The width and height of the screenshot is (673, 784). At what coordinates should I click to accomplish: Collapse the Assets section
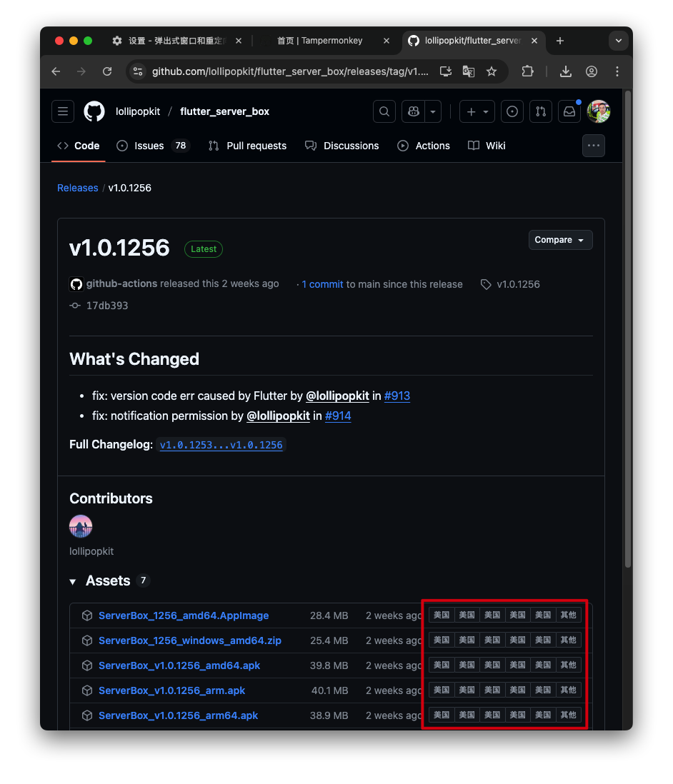click(73, 582)
